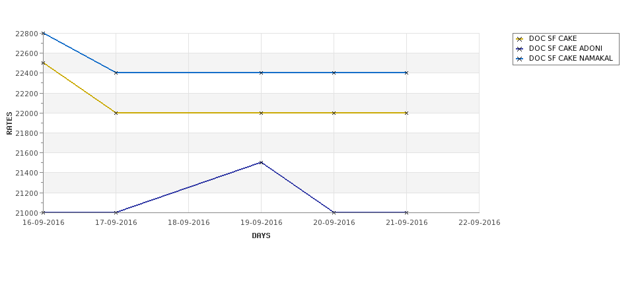644x283 pixels.
Task: Select NAMAKAL data point on 21-09-2016
Action: point(407,73)
